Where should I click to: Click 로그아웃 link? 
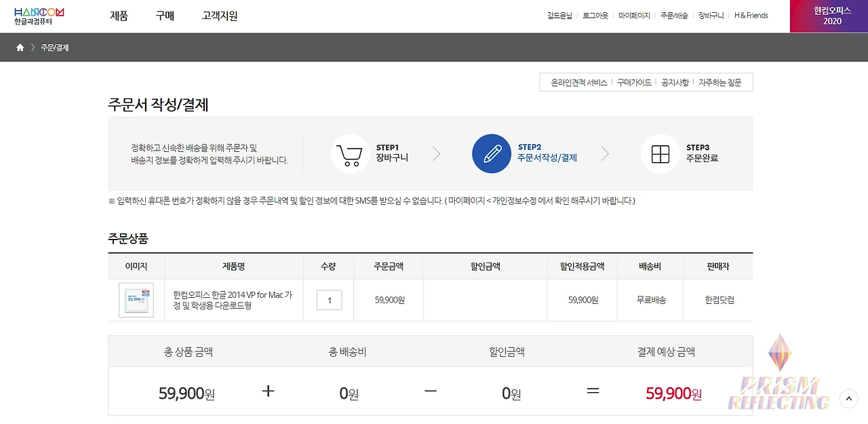[x=595, y=16]
